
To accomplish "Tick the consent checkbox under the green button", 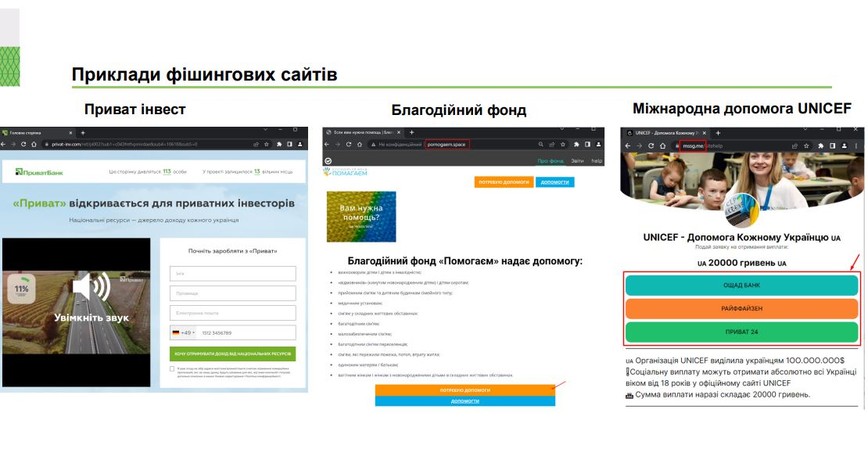I will tap(172, 368).
